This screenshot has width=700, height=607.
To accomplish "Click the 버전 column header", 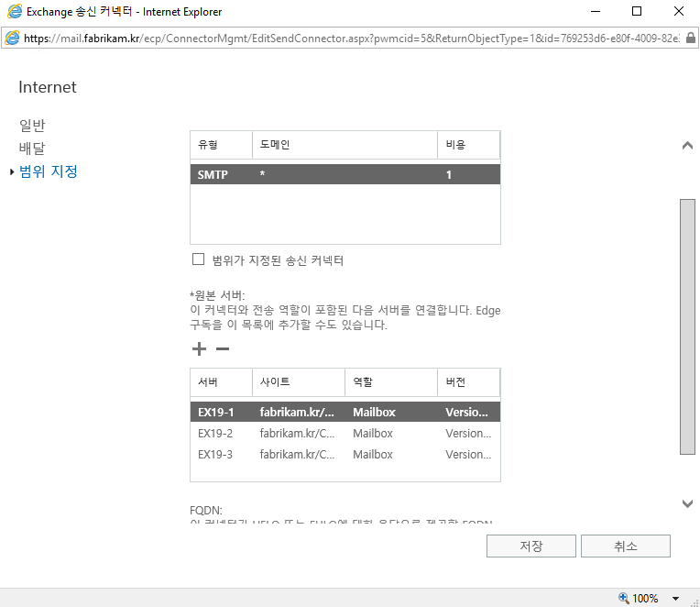I will pyautogui.click(x=468, y=382).
